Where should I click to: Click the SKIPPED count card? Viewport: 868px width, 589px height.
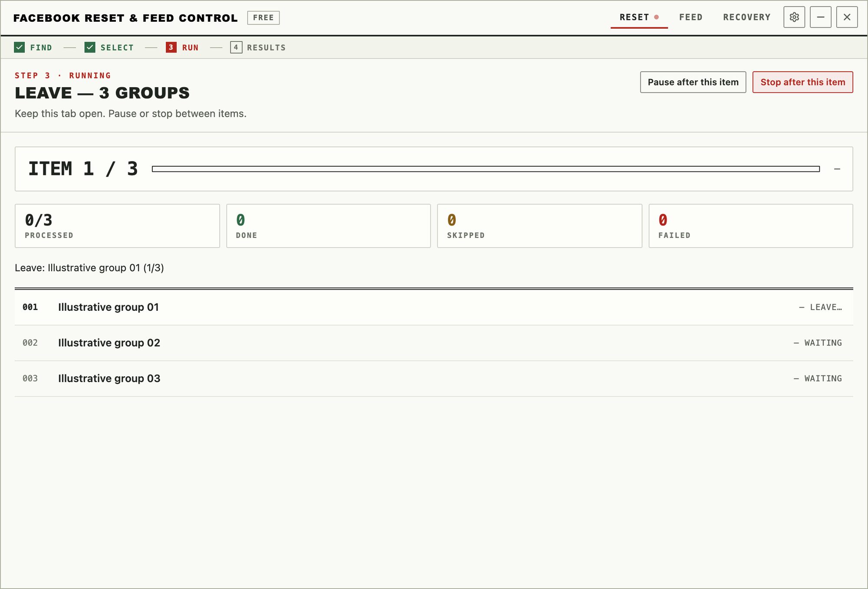(x=539, y=226)
